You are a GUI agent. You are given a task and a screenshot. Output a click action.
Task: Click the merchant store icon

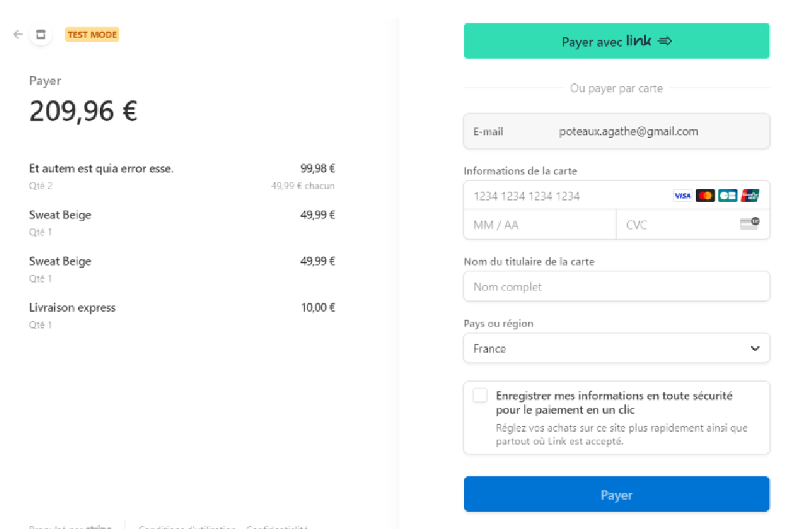point(41,35)
